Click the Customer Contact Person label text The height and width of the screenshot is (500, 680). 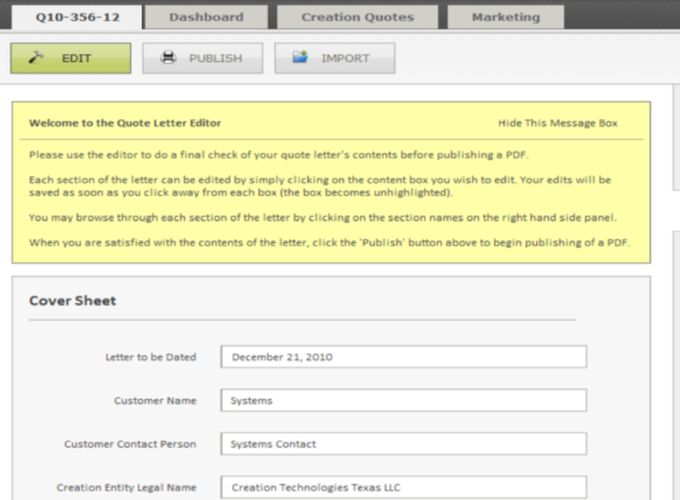pyautogui.click(x=130, y=444)
